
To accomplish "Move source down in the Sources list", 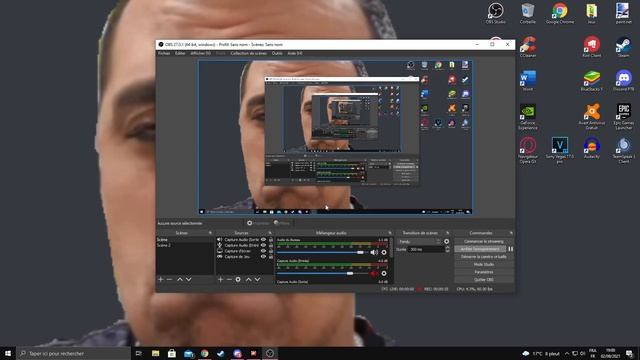I will [257, 280].
